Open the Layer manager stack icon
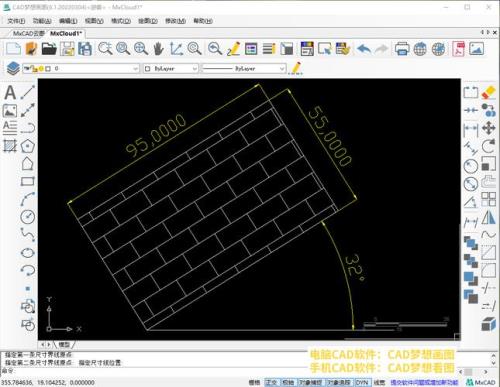The width and height of the screenshot is (500, 387). [13, 68]
